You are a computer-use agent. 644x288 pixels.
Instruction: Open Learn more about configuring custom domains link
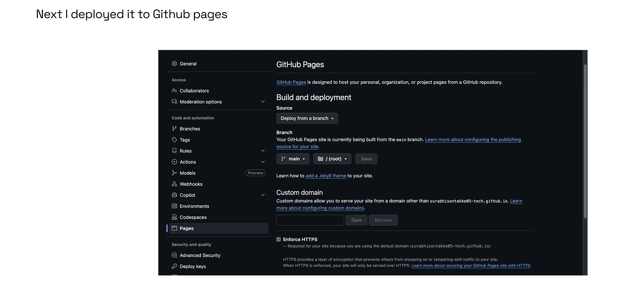[x=320, y=208]
